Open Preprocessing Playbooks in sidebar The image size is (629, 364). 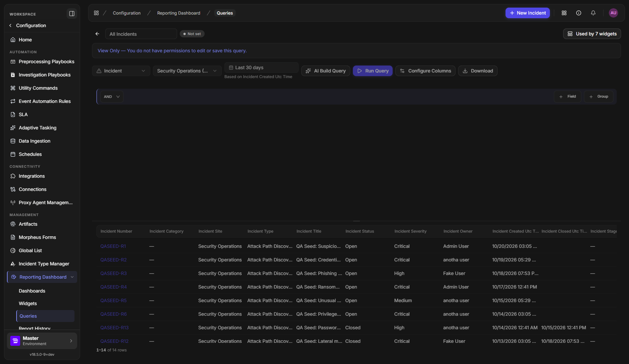tap(42, 62)
